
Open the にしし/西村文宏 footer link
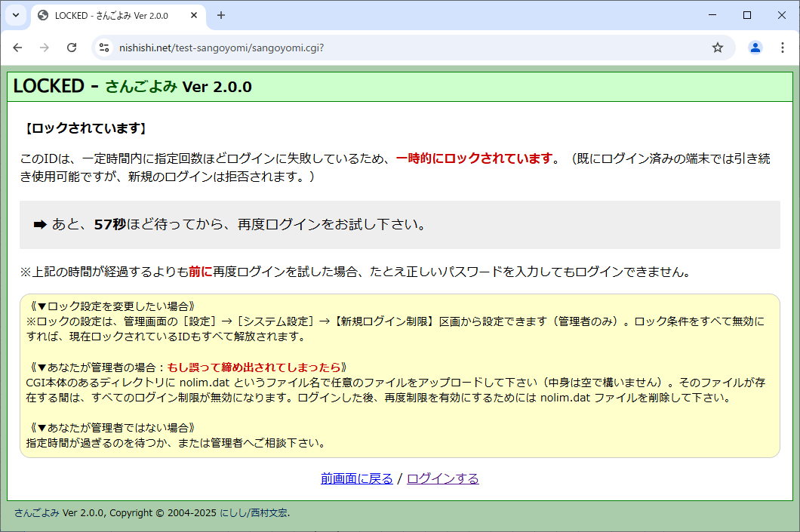(254, 512)
